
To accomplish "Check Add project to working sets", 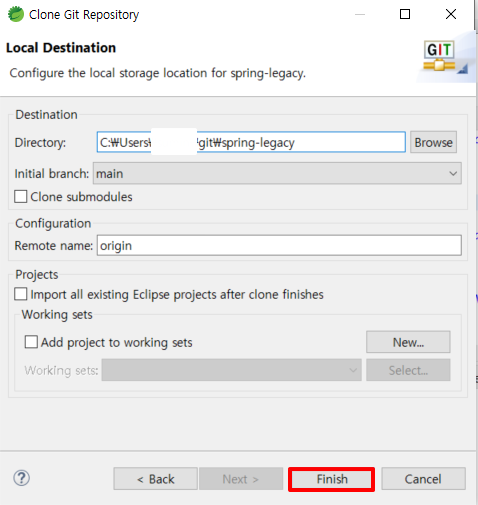I will click(31, 342).
